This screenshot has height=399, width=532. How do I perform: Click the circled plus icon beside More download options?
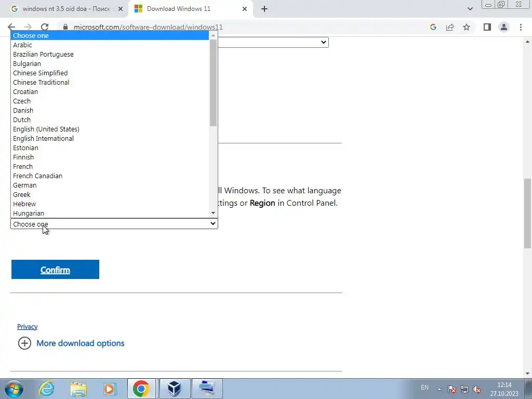tap(24, 343)
